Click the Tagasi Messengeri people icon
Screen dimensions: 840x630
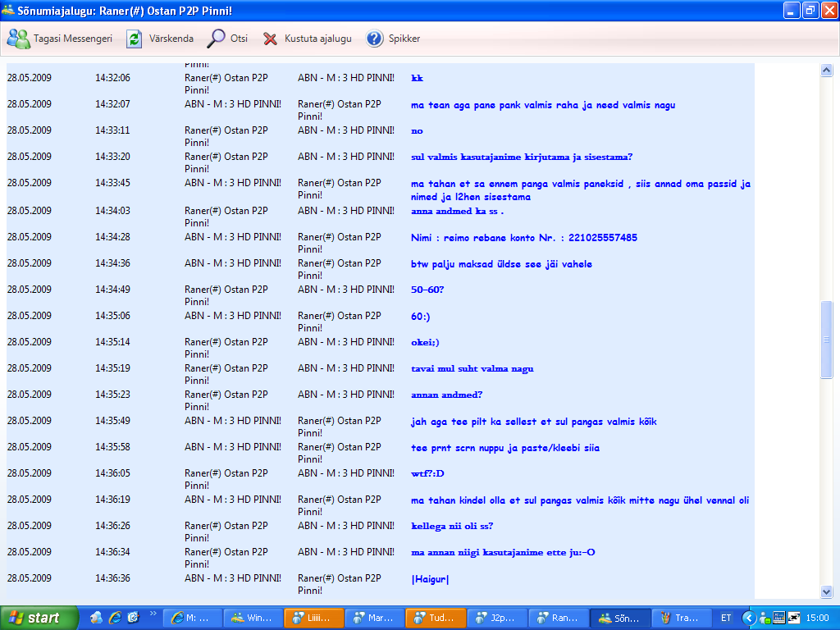(x=19, y=39)
